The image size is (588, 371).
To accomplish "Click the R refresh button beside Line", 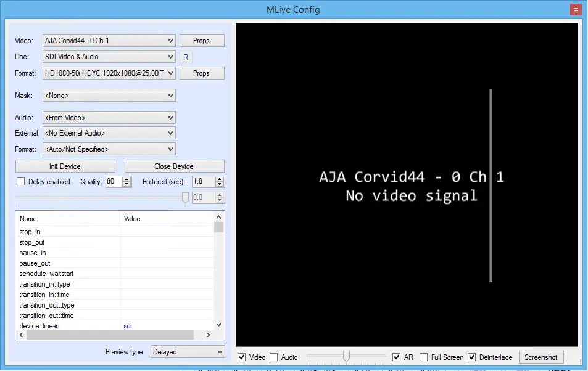I will tap(186, 57).
